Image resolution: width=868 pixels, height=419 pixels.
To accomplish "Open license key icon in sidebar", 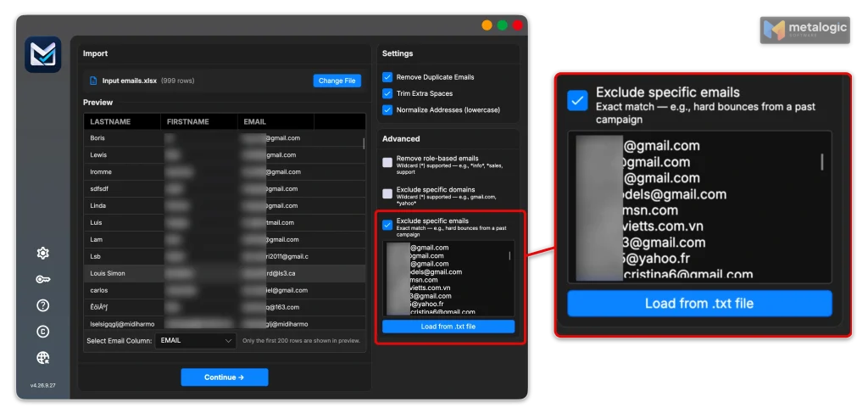I will pos(42,279).
